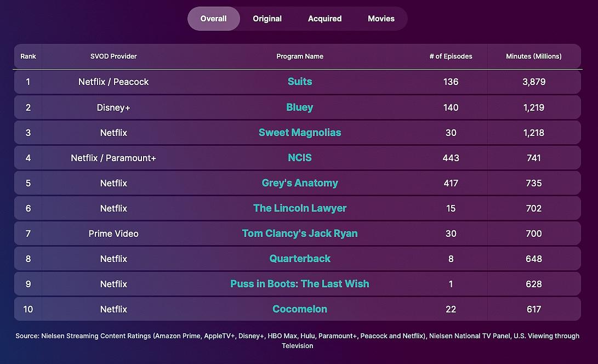This screenshot has width=598, height=364.
Task: Click the Cocomelon program link
Action: (300, 309)
